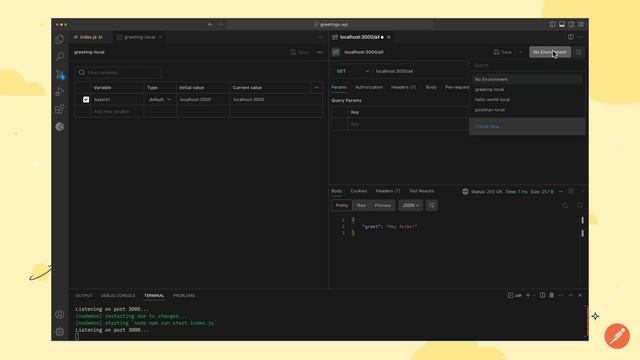Click the Create New environment link
This screenshot has height=360, width=640.
(x=487, y=127)
